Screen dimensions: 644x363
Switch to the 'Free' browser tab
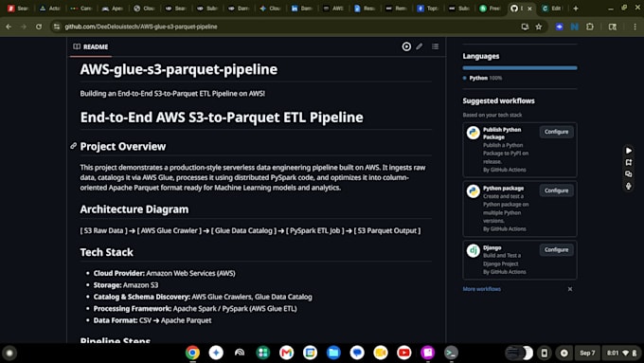point(490,9)
